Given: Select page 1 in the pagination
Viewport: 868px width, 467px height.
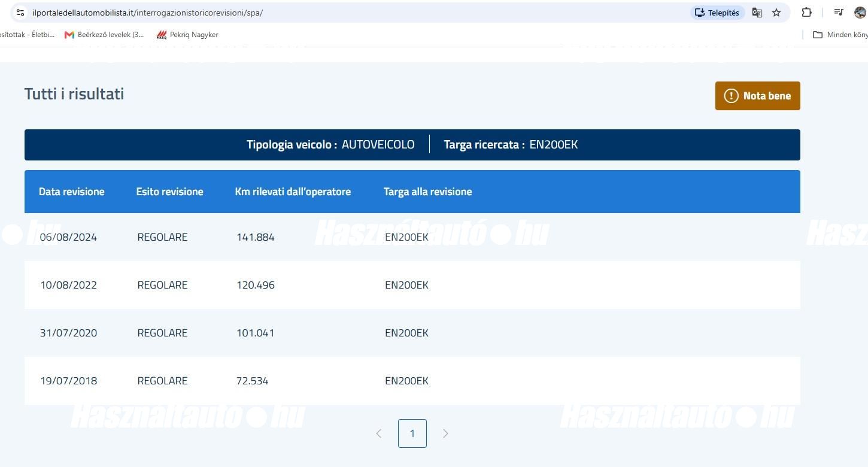Looking at the screenshot, I should pyautogui.click(x=412, y=433).
